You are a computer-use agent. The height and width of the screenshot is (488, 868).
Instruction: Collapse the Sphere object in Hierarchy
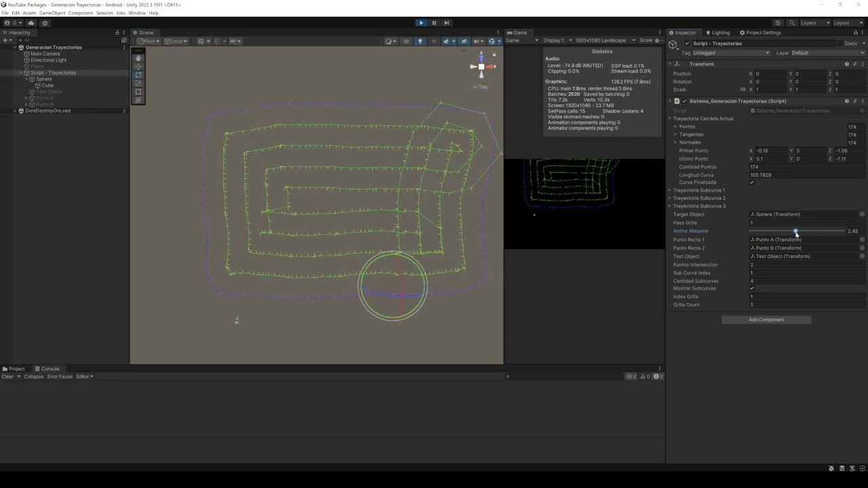pos(26,79)
